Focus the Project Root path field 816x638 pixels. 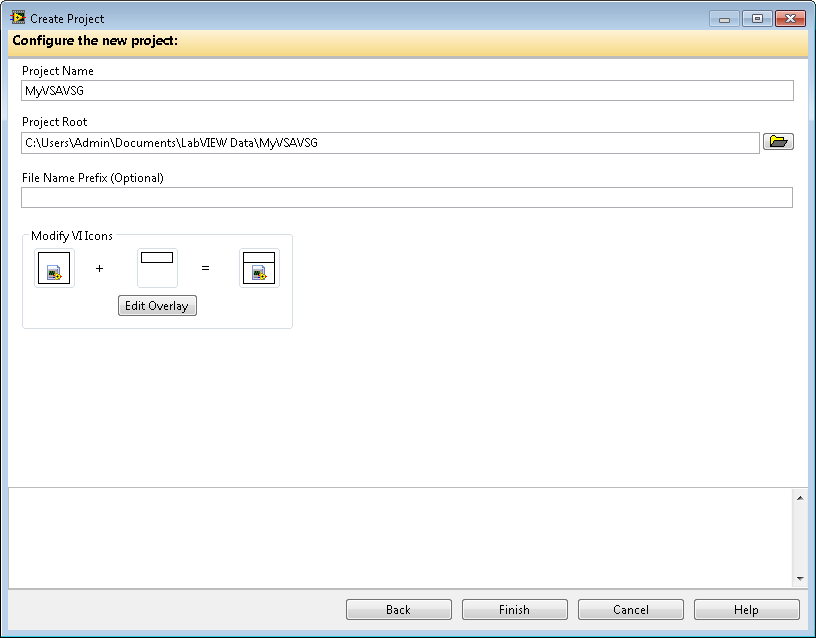click(x=390, y=143)
